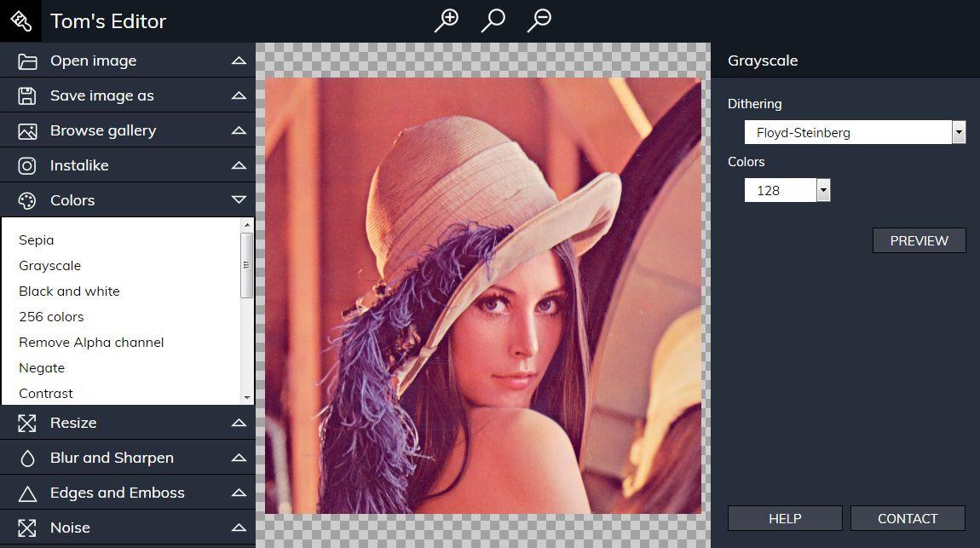Click the Instalike camera icon
Screen dimensions: 980x548
click(x=27, y=166)
